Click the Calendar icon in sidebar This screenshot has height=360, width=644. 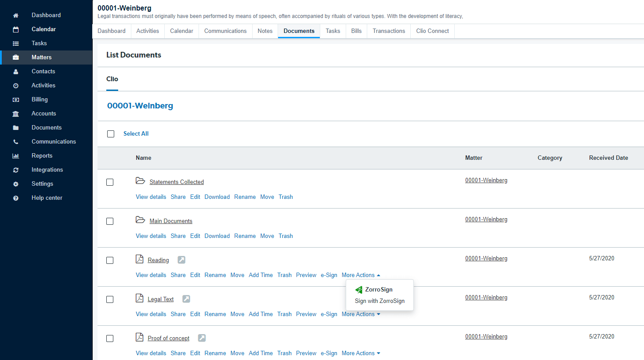tap(16, 29)
